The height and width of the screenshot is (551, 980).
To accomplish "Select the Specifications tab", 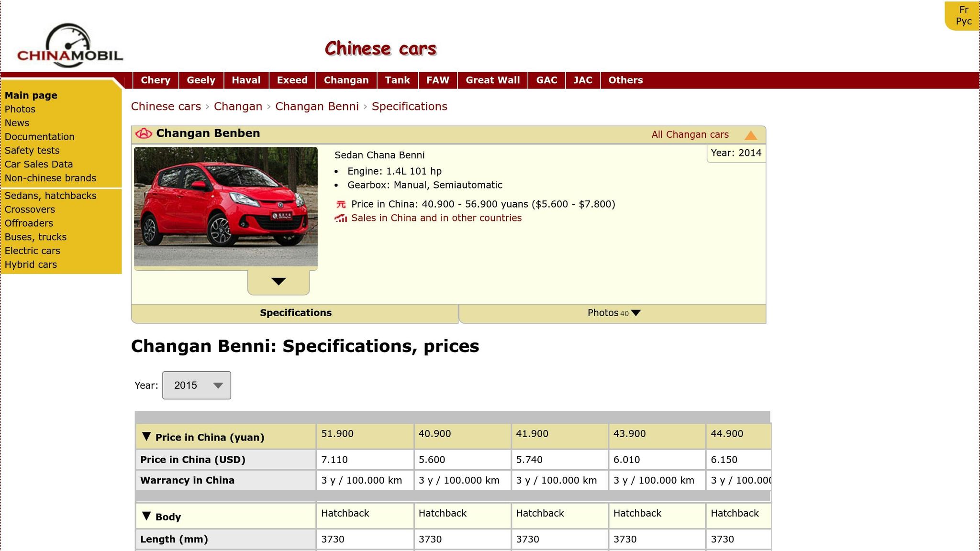I will pos(295,313).
